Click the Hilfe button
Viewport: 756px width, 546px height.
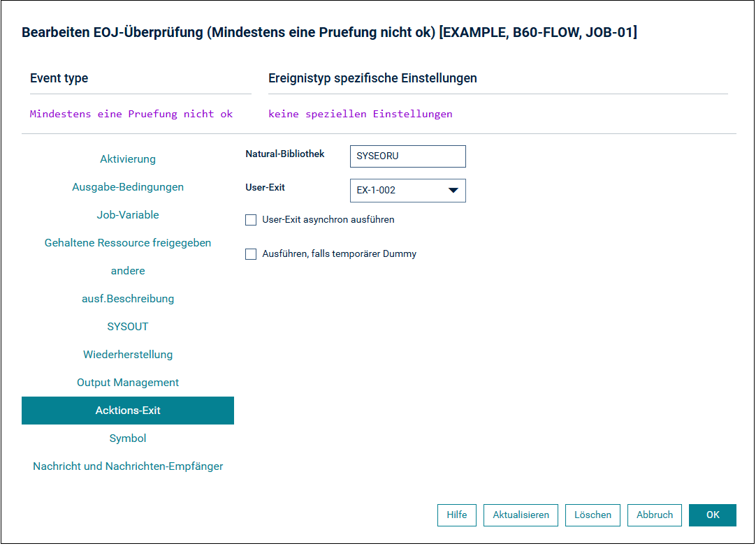click(456, 515)
